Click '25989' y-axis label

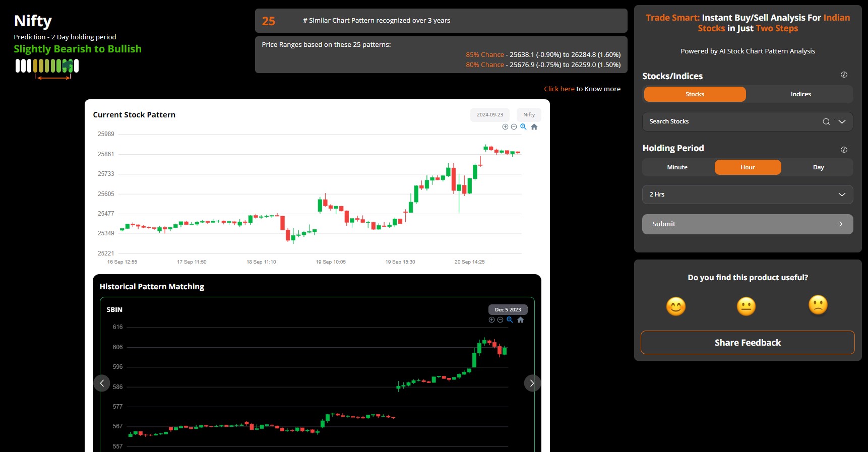tap(106, 134)
